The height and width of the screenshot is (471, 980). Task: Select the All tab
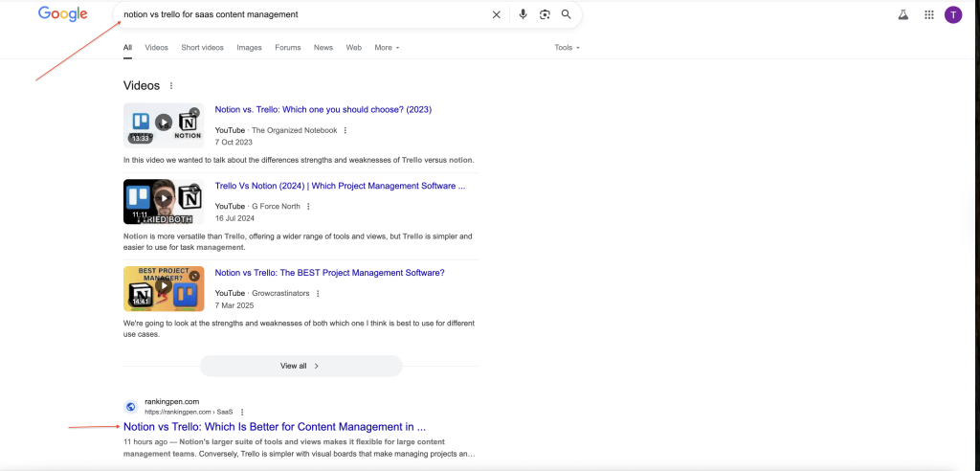coord(127,48)
